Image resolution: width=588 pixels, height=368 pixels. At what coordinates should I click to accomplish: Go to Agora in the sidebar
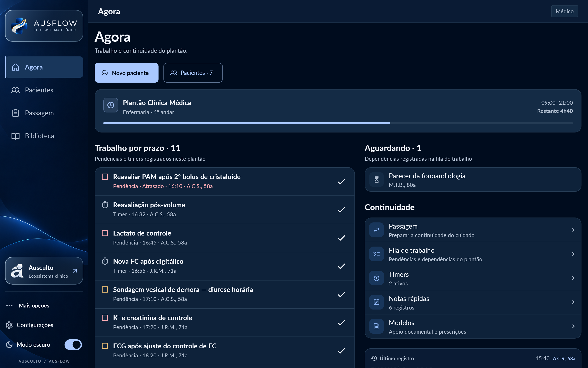click(44, 67)
